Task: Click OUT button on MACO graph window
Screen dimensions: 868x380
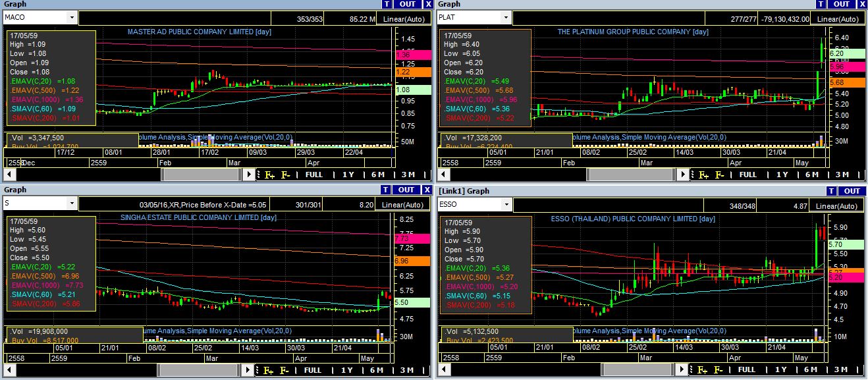Action: coord(407,4)
